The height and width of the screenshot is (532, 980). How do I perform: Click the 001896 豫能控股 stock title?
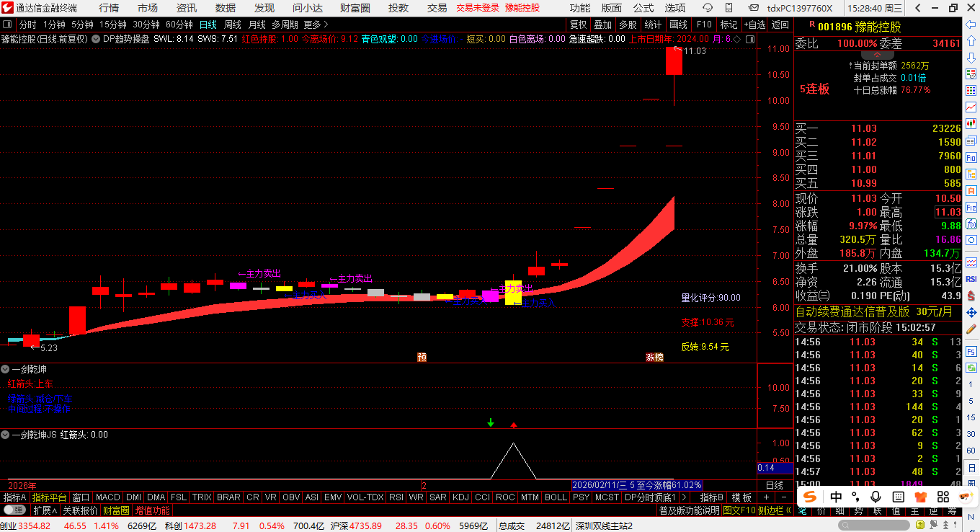[859, 27]
